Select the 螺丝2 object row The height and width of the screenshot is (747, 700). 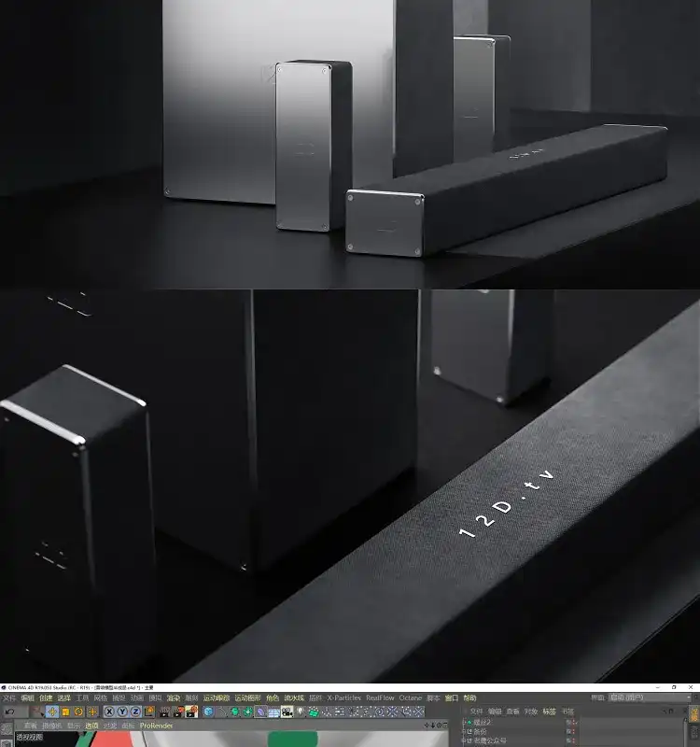(x=482, y=722)
